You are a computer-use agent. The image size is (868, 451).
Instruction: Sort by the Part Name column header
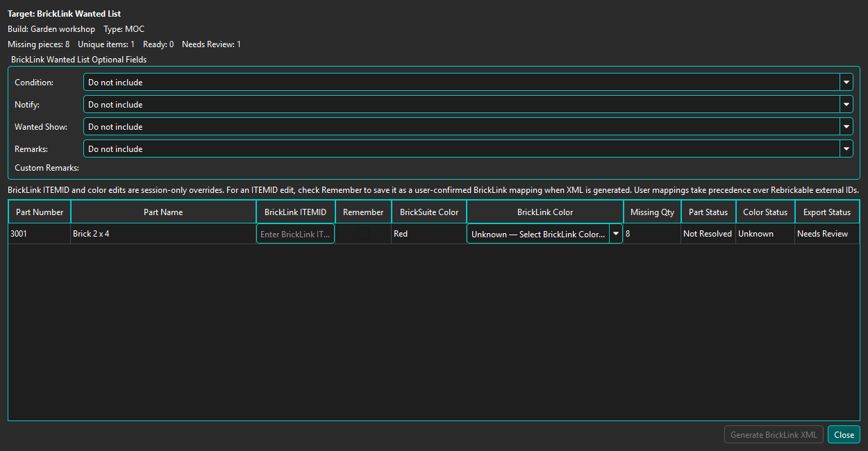(163, 212)
